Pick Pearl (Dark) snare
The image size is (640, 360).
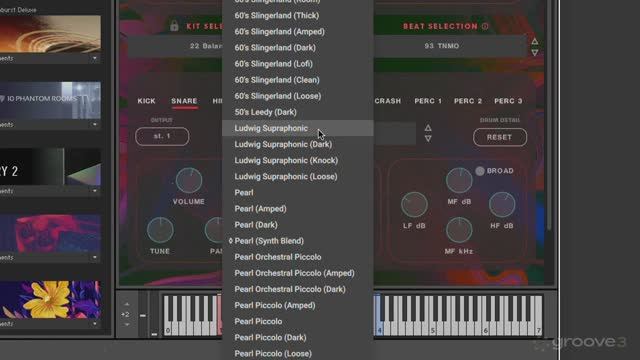[x=298, y=225]
